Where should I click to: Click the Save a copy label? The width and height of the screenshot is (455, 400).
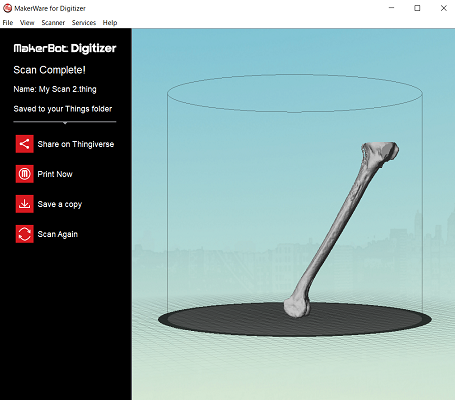60,204
